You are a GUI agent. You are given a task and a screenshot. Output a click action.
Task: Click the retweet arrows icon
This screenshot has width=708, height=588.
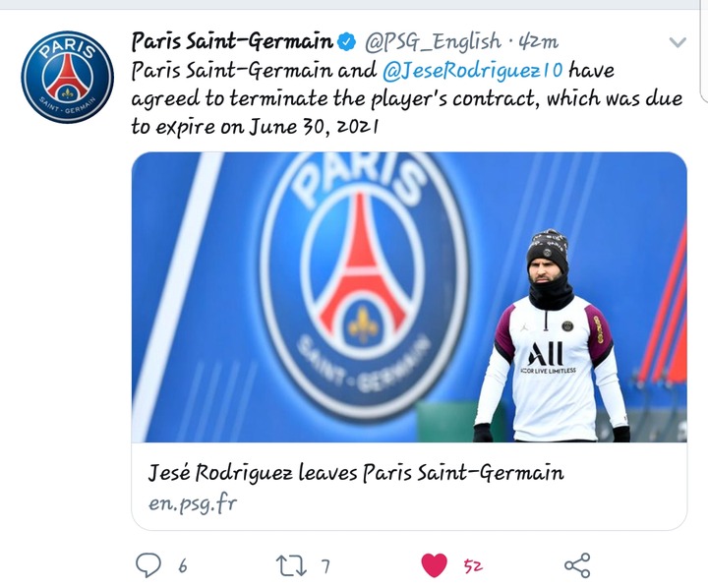tap(291, 565)
